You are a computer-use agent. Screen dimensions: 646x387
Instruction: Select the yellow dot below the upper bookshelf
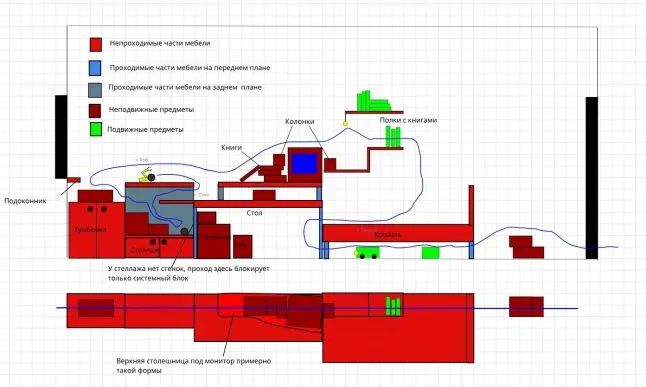click(x=345, y=124)
